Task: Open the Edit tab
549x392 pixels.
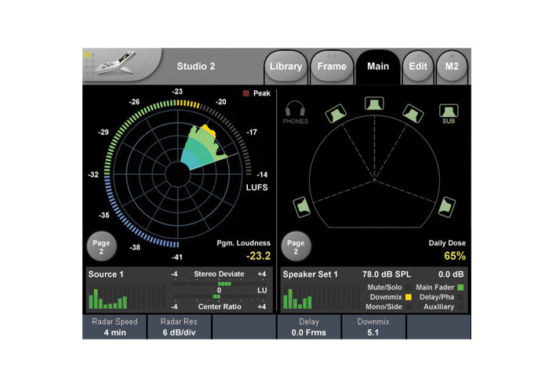Action: click(418, 67)
